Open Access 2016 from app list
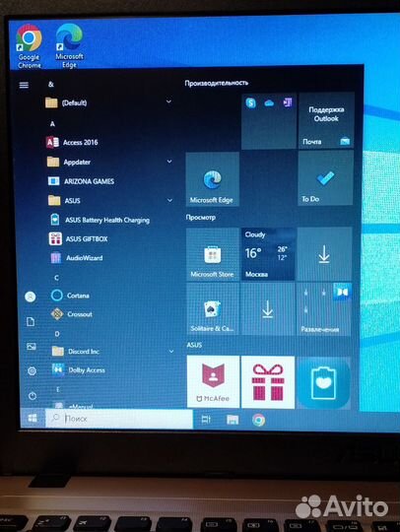The height and width of the screenshot is (532, 400). (72, 143)
